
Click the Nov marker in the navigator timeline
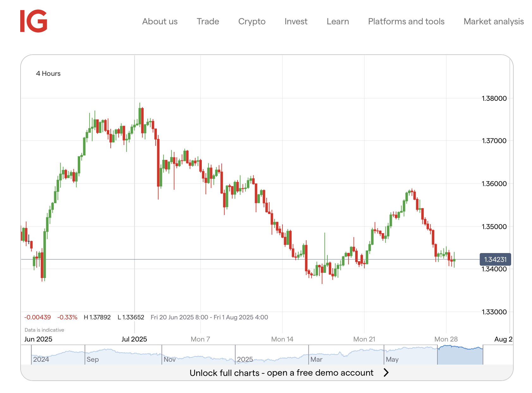tap(170, 360)
